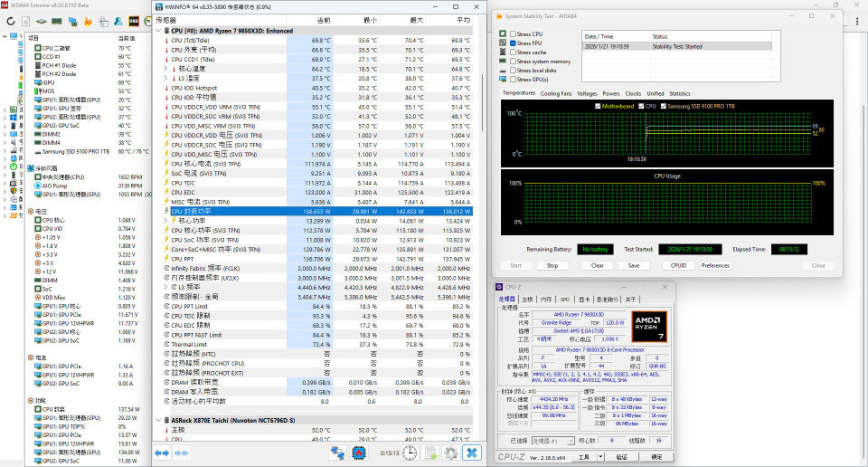Switch to the Cooling Fans tab

tap(556, 93)
